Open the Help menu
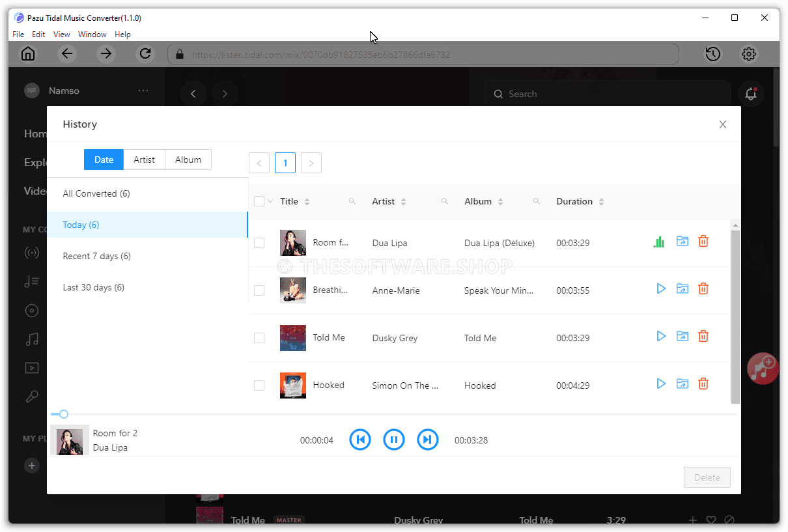Image resolution: width=788 pixels, height=532 pixels. [122, 35]
